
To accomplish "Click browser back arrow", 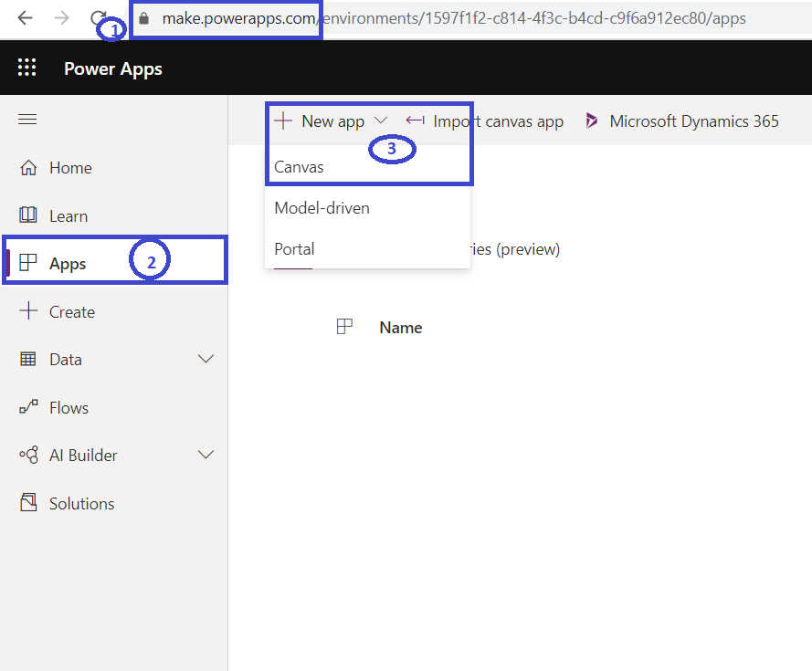I will pyautogui.click(x=26, y=18).
